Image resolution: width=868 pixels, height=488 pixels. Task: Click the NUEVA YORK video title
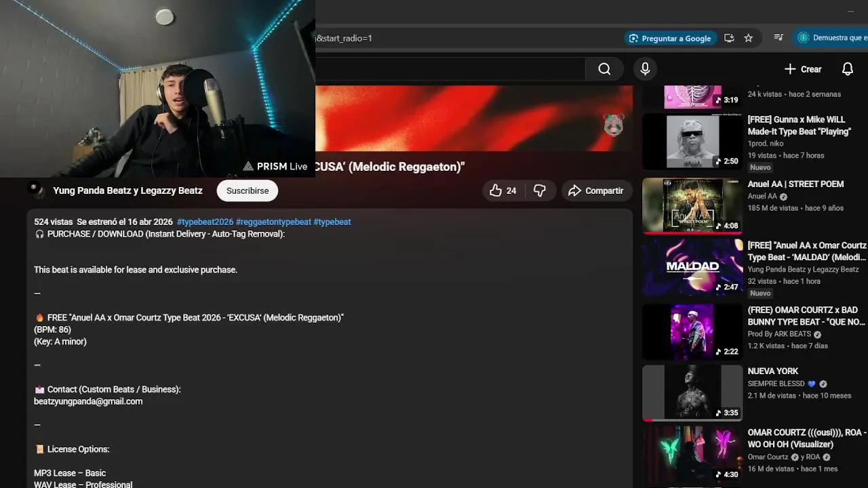coord(772,371)
